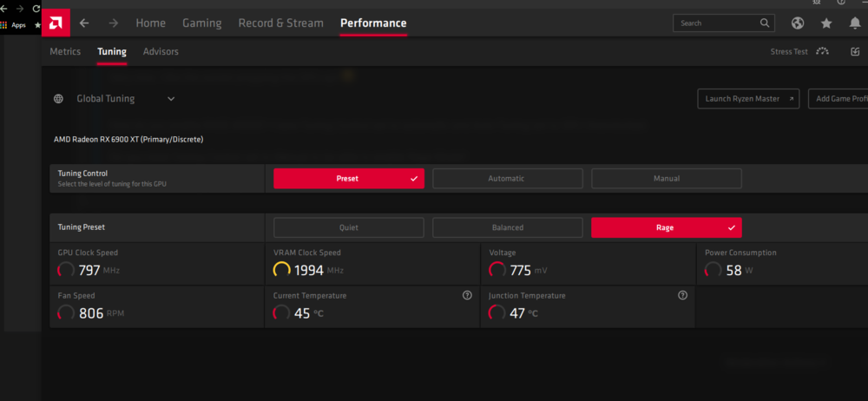
Task: Select Automatic tuning control
Action: point(508,178)
